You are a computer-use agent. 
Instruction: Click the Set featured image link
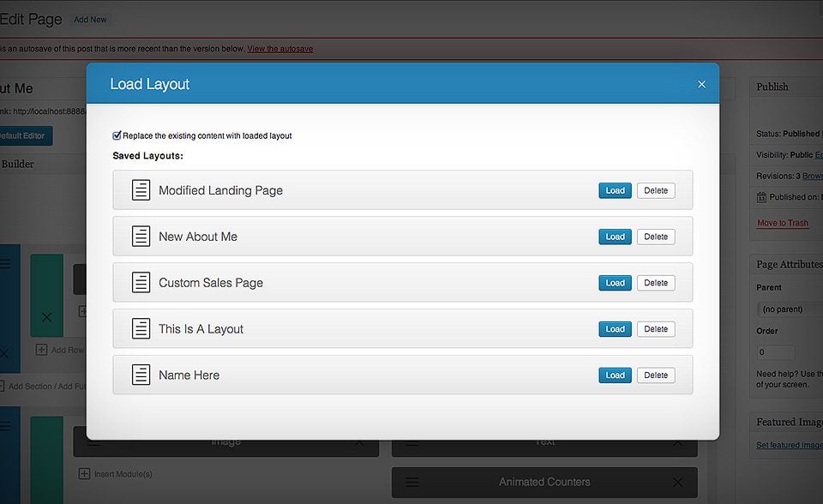click(x=790, y=445)
